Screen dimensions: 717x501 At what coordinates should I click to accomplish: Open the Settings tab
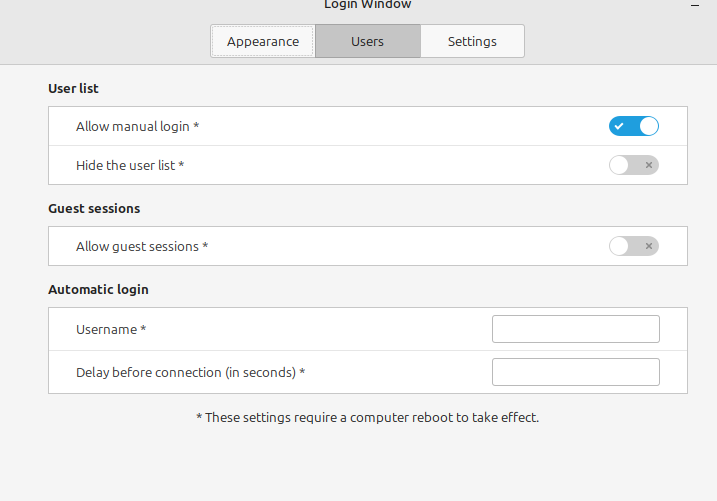(x=472, y=42)
